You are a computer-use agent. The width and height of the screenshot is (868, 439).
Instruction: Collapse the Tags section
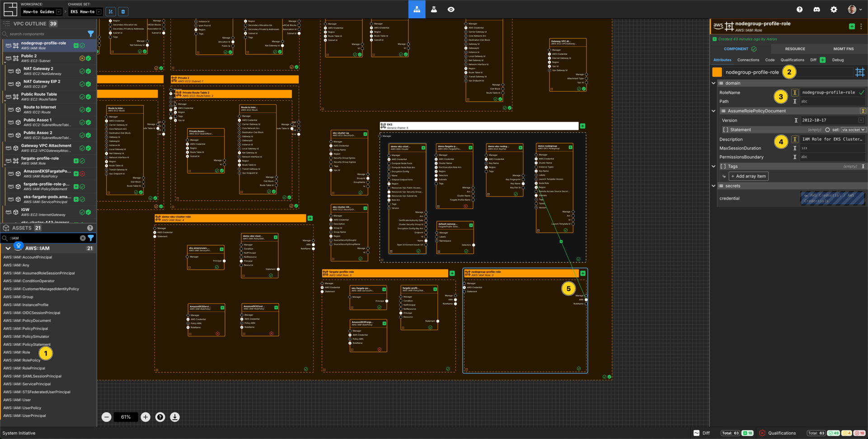[x=714, y=167]
